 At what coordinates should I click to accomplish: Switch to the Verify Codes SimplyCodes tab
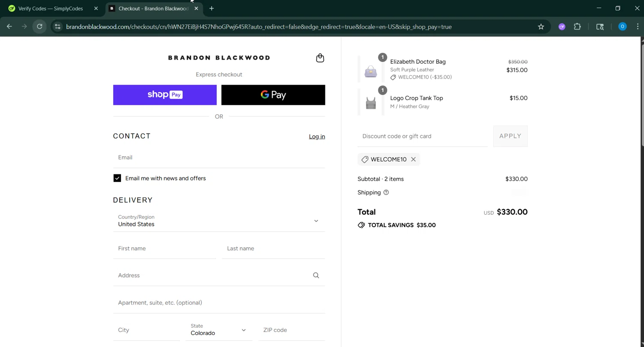tap(51, 8)
